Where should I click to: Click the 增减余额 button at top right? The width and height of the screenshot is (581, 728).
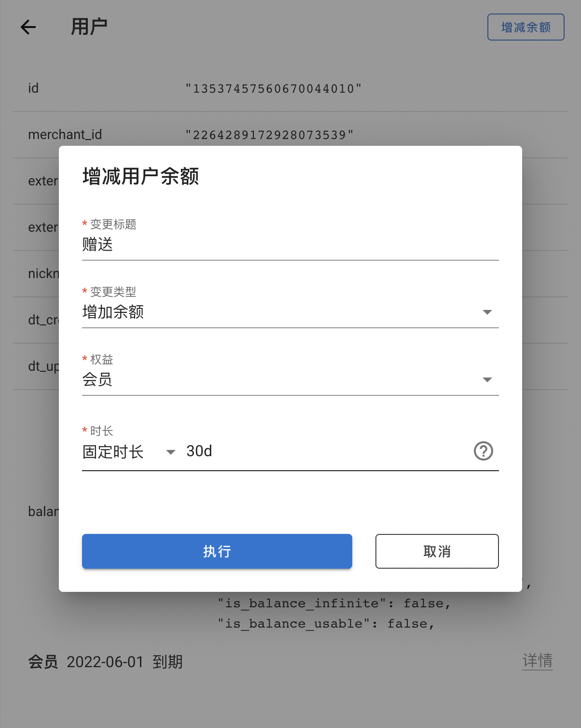coord(526,27)
